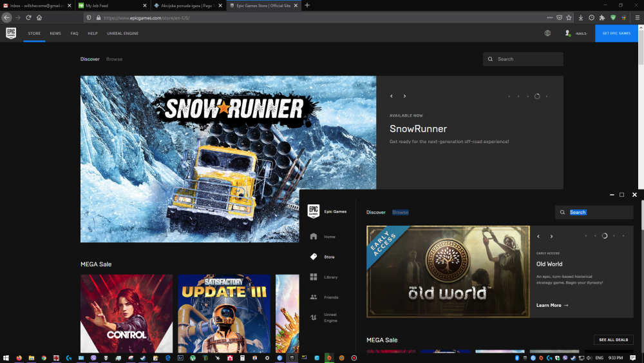The height and width of the screenshot is (363, 644).
Task: Select first carousel dot on website banner
Action: click(x=509, y=96)
